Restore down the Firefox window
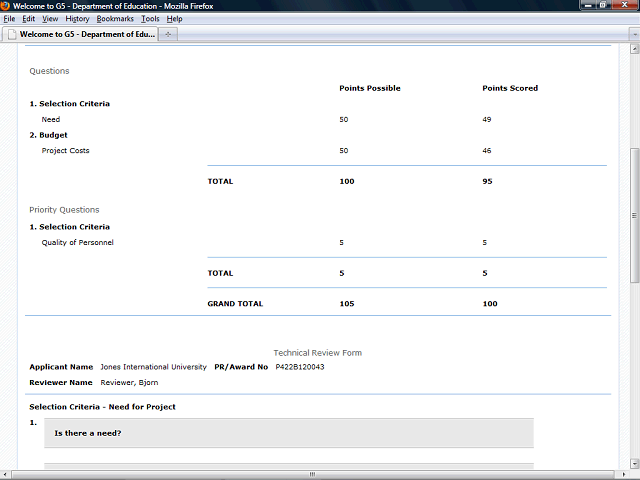The height and width of the screenshot is (480, 640). click(x=603, y=5)
